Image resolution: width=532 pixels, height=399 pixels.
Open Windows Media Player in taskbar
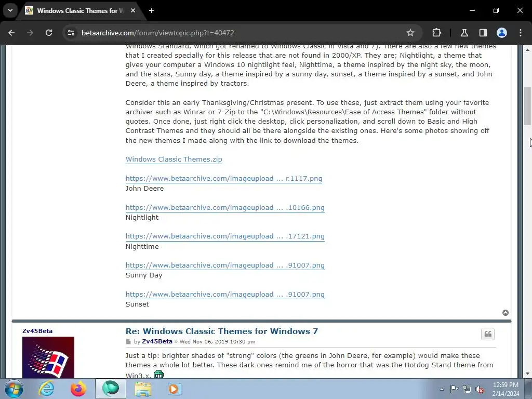coord(175,389)
